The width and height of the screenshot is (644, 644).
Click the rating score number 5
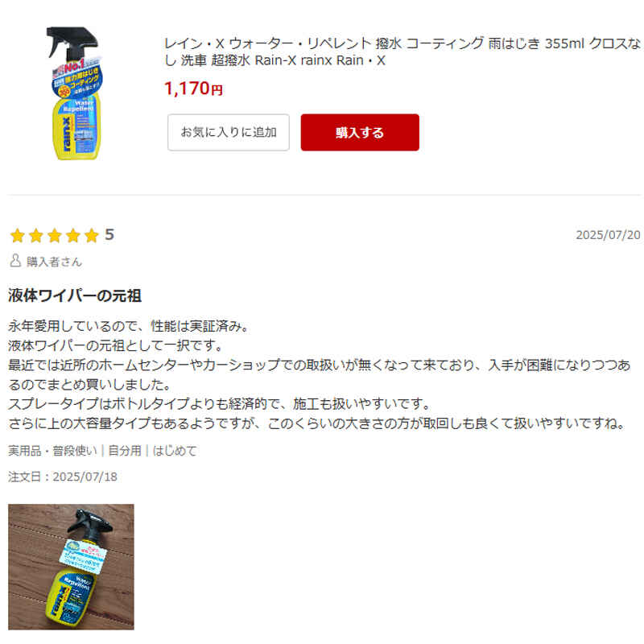(109, 235)
